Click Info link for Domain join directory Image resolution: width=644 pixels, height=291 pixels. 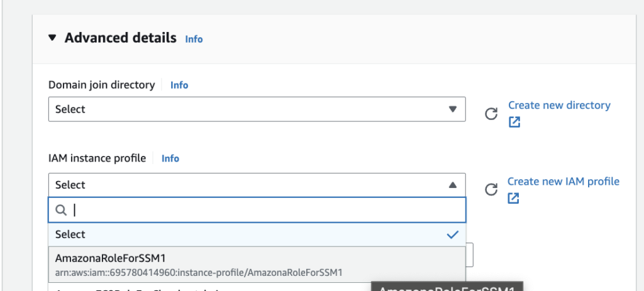pos(179,85)
